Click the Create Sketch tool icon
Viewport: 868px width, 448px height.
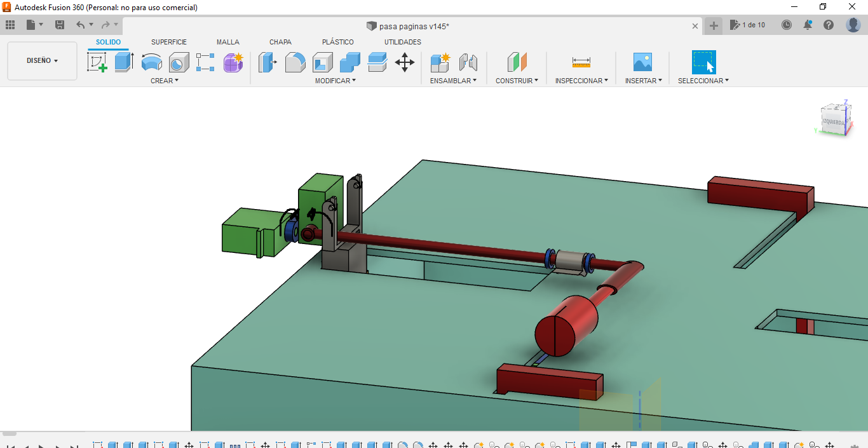click(x=97, y=62)
